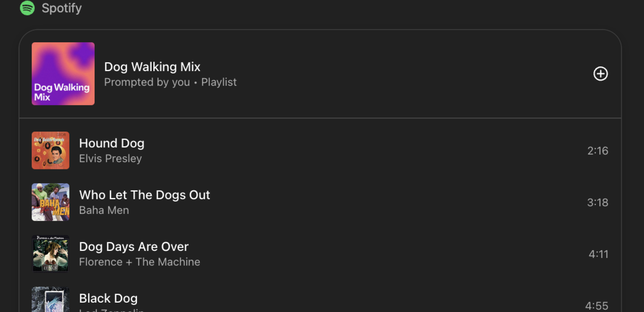Open the Dog Walking Mix cover art
644x312 pixels.
tap(63, 74)
